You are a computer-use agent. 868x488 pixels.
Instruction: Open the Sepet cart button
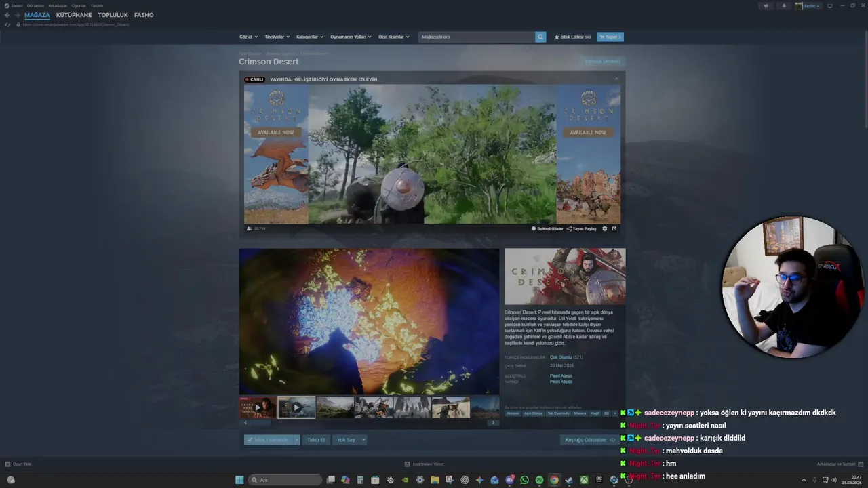[610, 37]
